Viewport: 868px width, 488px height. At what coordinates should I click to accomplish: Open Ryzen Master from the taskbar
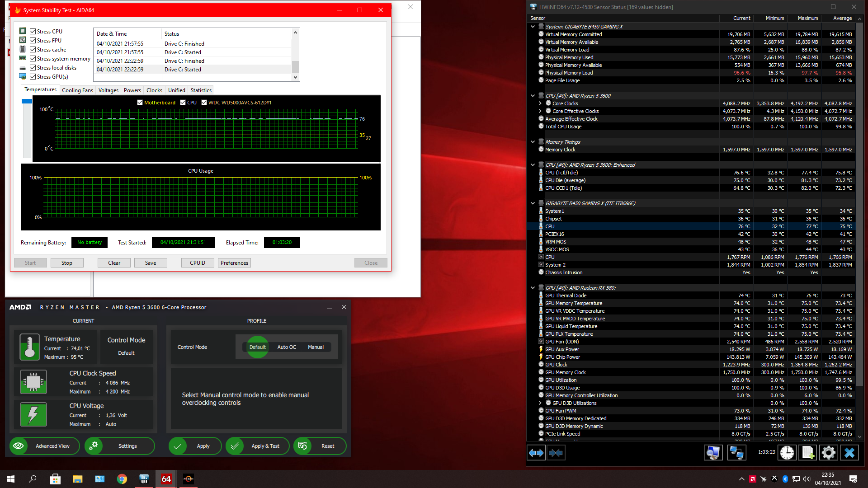tap(188, 479)
